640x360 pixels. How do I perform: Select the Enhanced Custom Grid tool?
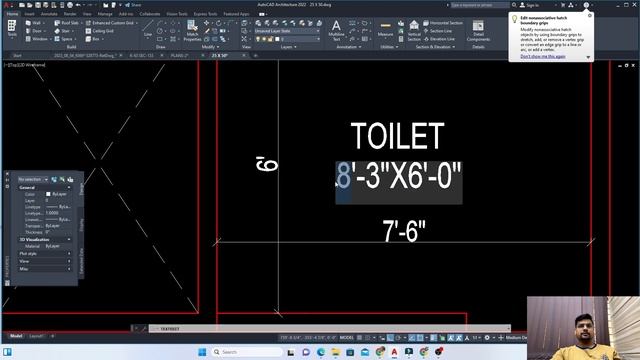[x=110, y=23]
